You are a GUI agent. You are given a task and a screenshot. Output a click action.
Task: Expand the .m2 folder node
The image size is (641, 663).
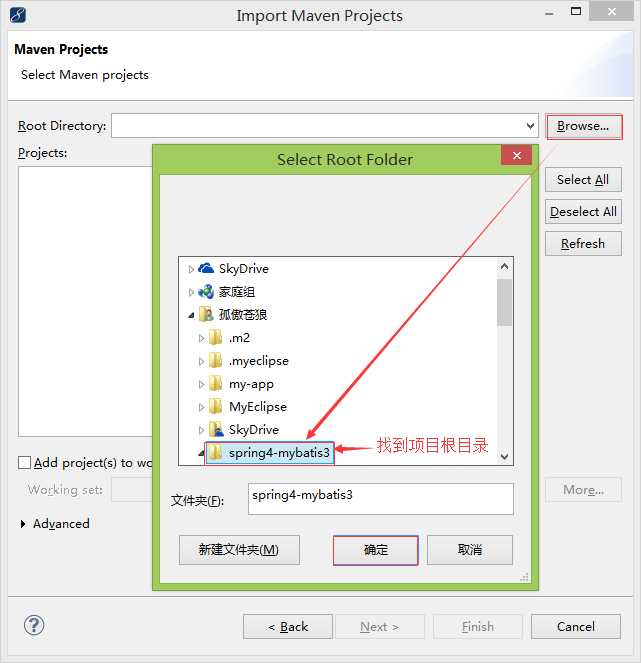[201, 338]
